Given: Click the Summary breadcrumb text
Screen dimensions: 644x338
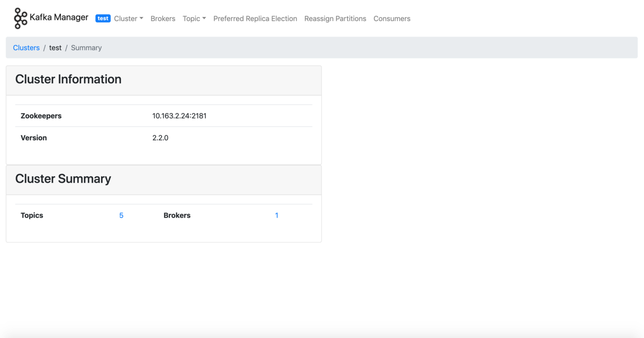Looking at the screenshot, I should [x=86, y=48].
